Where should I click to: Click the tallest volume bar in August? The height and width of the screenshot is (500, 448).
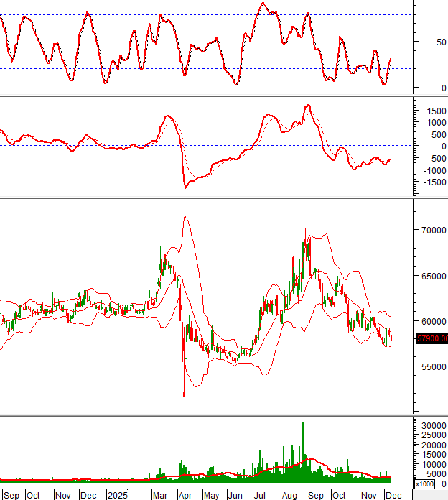pyautogui.click(x=303, y=445)
